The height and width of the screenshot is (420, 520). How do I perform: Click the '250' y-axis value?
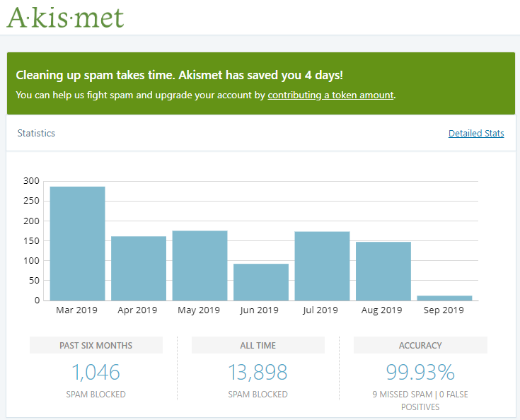31,201
